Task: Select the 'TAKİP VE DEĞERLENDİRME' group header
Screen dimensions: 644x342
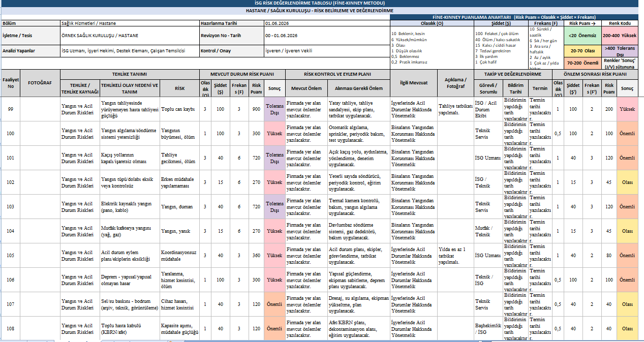Action: pos(512,74)
